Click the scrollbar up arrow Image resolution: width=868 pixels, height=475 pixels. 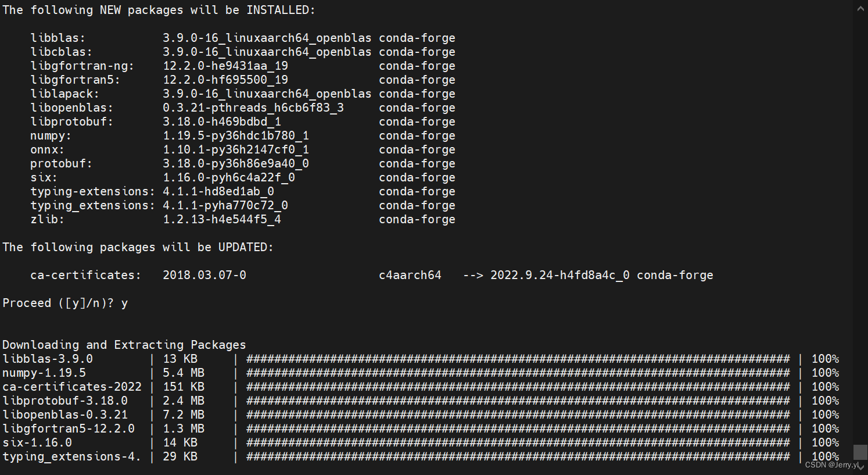coord(860,8)
